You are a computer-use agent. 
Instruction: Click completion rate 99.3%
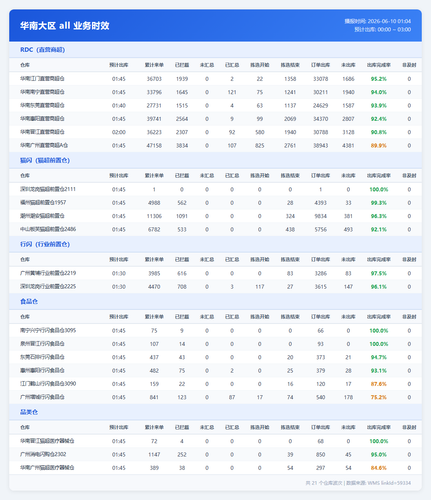(x=379, y=203)
